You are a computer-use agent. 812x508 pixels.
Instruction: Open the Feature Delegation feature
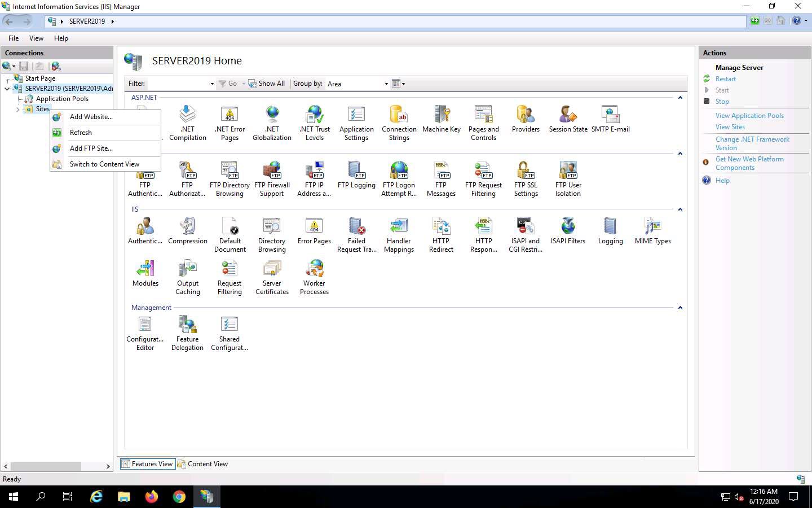coord(187,332)
